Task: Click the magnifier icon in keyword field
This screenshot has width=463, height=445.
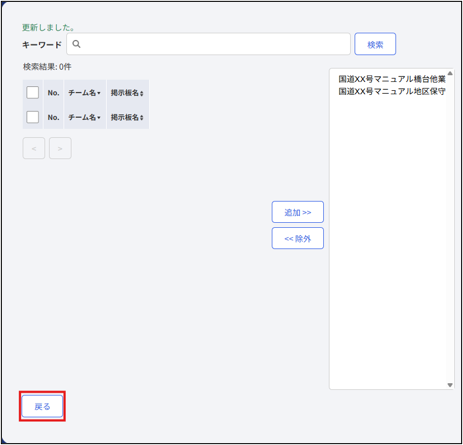Action: coord(76,44)
